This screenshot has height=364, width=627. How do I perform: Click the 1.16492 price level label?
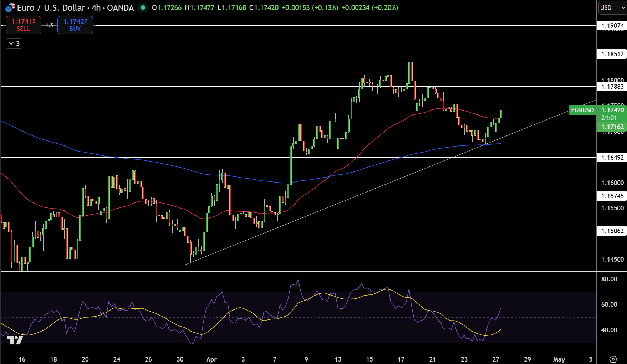pos(612,158)
